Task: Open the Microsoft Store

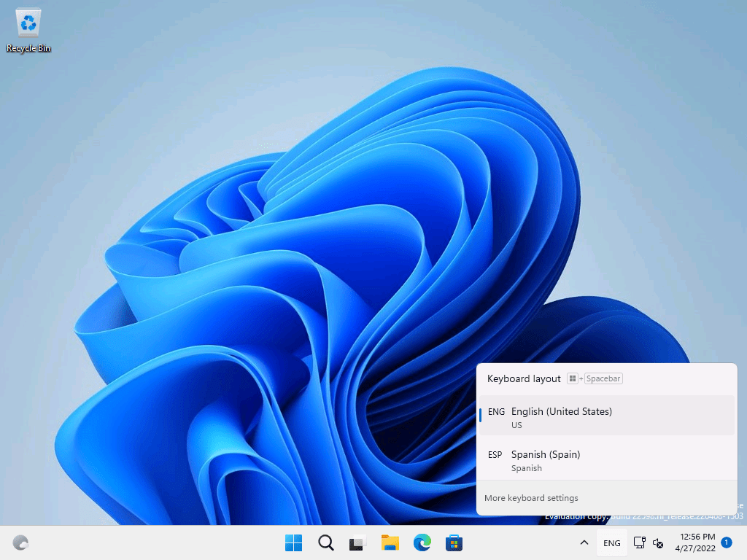Action: (454, 542)
